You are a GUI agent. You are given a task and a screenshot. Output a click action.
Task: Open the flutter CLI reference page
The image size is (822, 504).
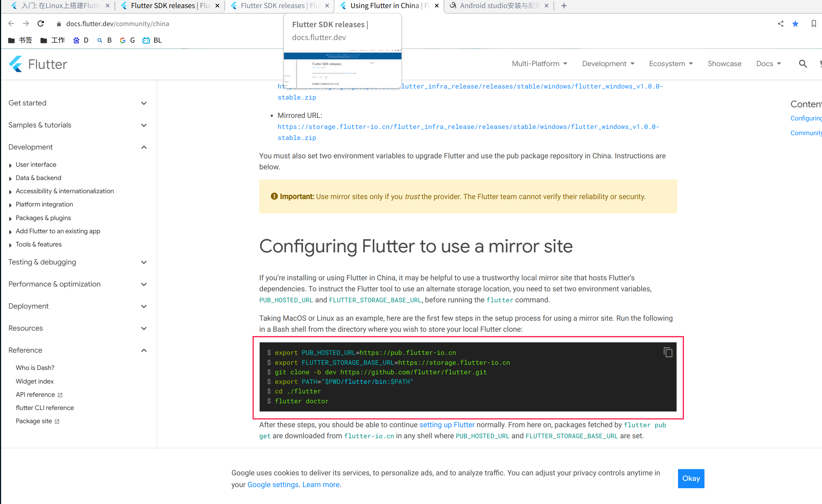tap(45, 408)
